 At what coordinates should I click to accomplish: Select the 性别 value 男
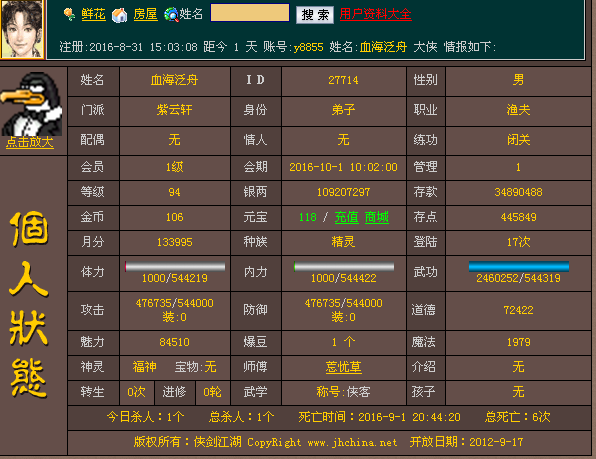[x=518, y=80]
